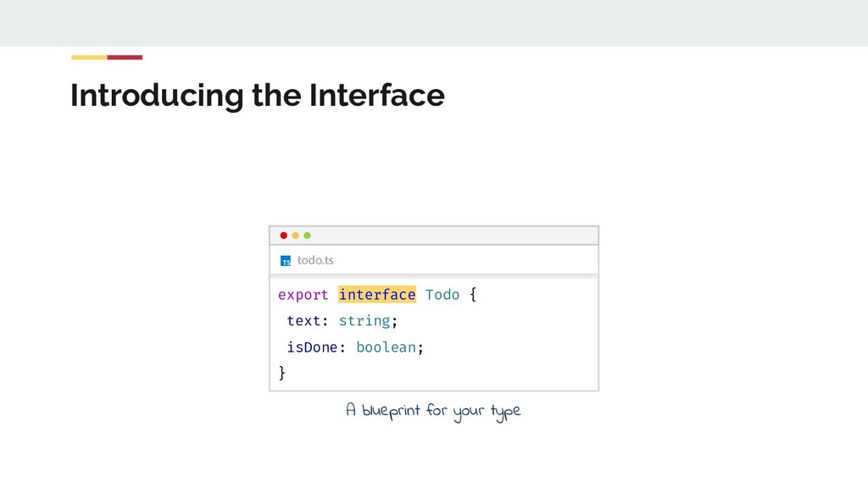Click the Todo type name
Image resolution: width=868 pixels, height=488 pixels.
tap(442, 295)
